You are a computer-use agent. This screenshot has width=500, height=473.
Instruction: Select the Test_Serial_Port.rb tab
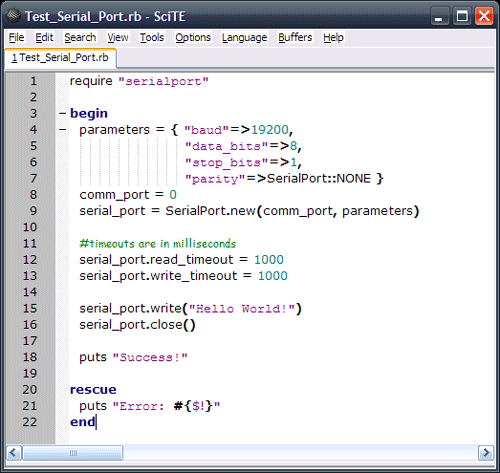coord(60,58)
